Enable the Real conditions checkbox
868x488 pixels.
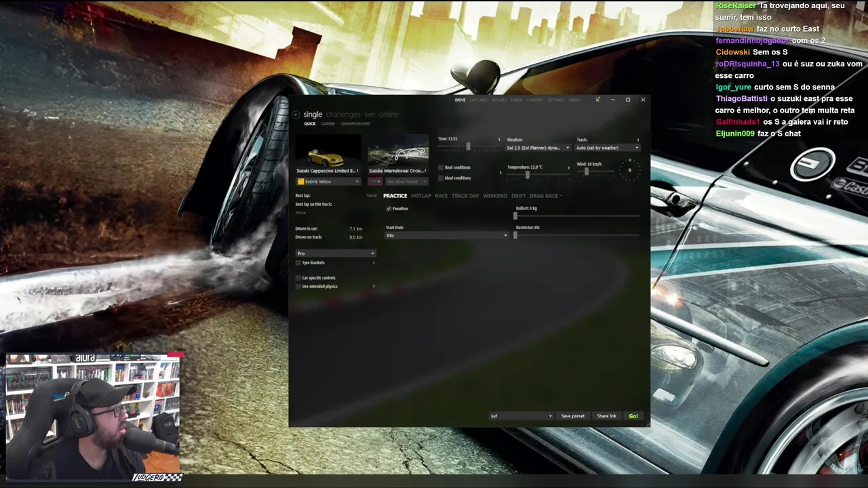(x=441, y=167)
